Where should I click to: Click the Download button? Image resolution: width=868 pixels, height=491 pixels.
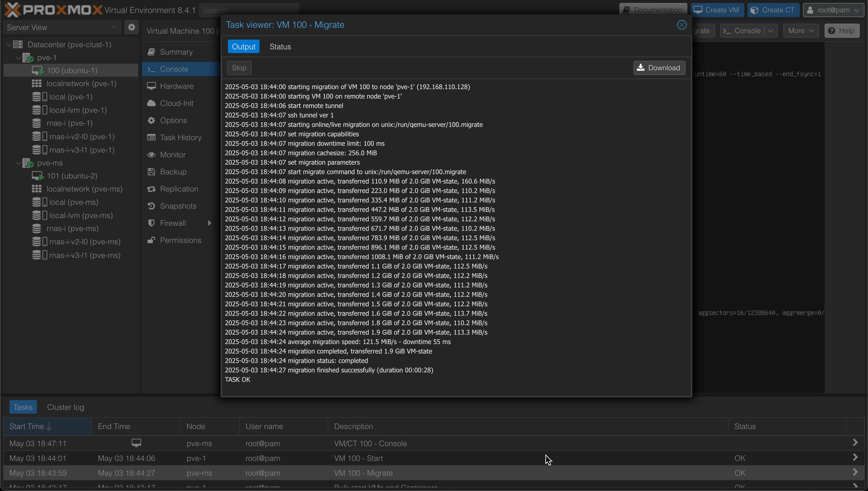pos(659,68)
